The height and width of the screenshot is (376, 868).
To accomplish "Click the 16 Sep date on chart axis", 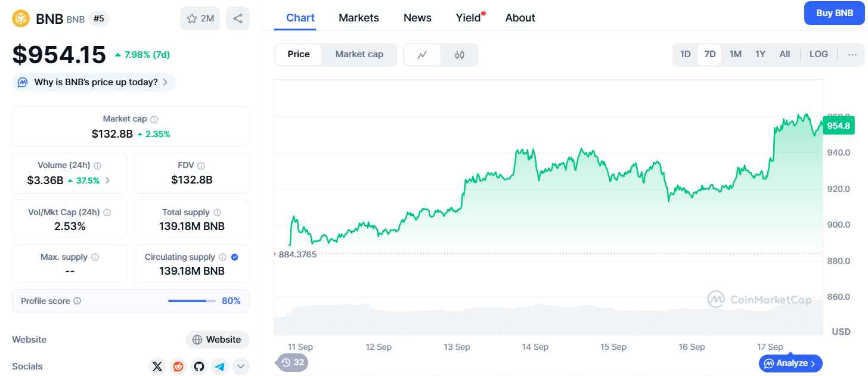I will (692, 347).
